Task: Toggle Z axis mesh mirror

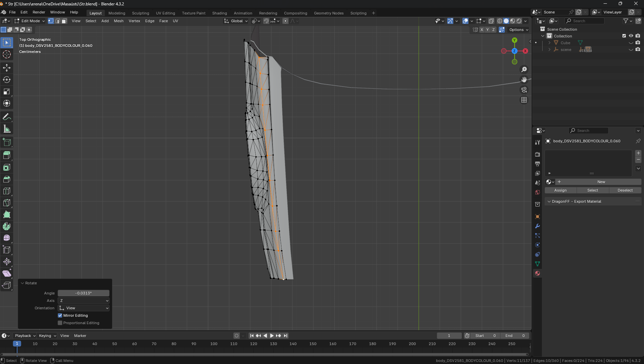Action: point(493,30)
